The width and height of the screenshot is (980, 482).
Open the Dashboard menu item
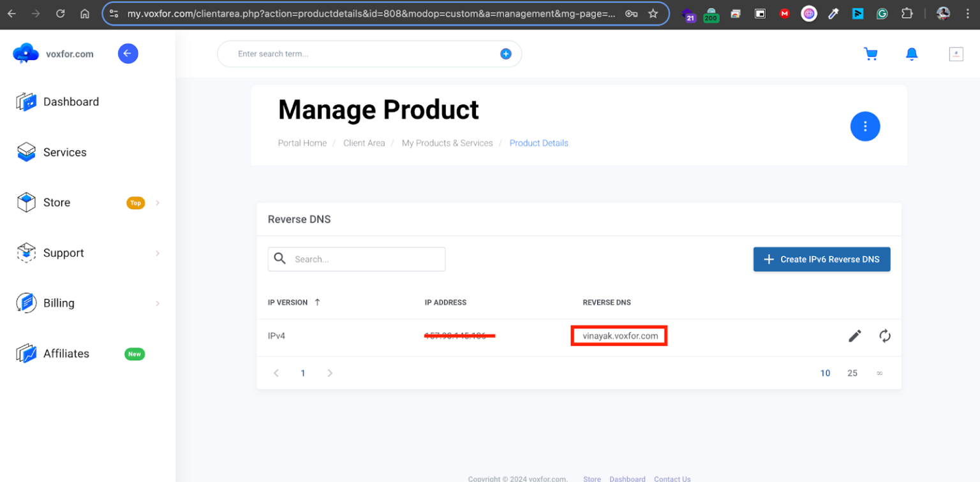click(71, 101)
